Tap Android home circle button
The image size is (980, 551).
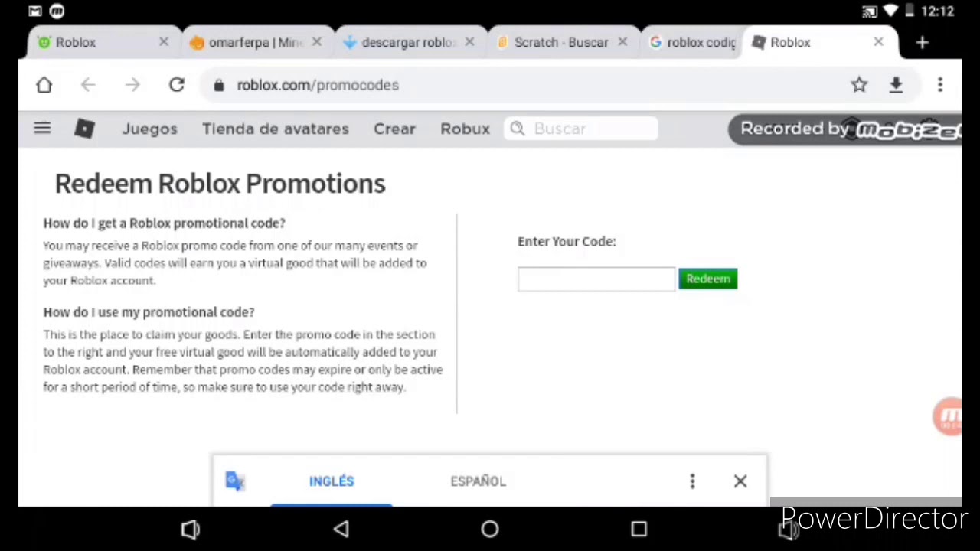tap(490, 529)
